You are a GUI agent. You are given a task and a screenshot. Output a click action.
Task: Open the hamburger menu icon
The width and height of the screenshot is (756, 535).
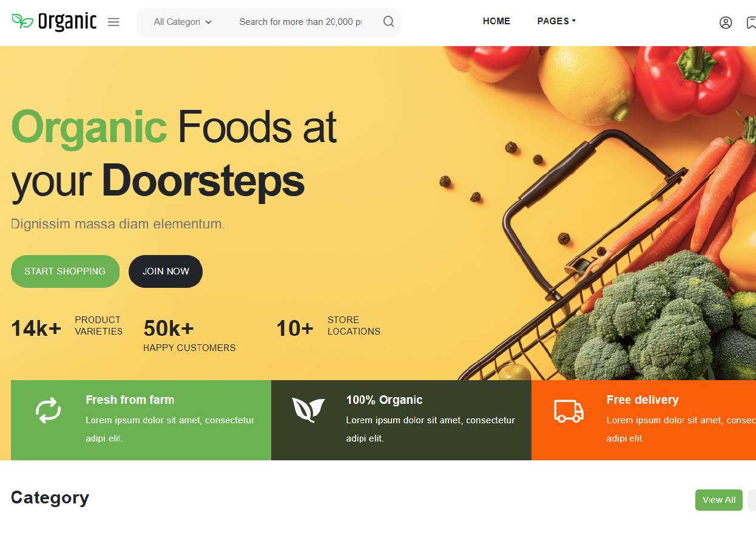pyautogui.click(x=113, y=22)
